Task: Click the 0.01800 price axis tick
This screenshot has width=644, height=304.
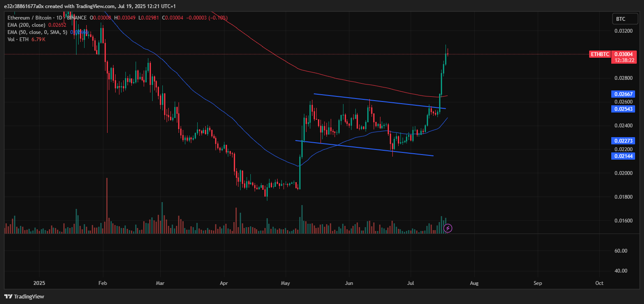Action: tap(624, 197)
